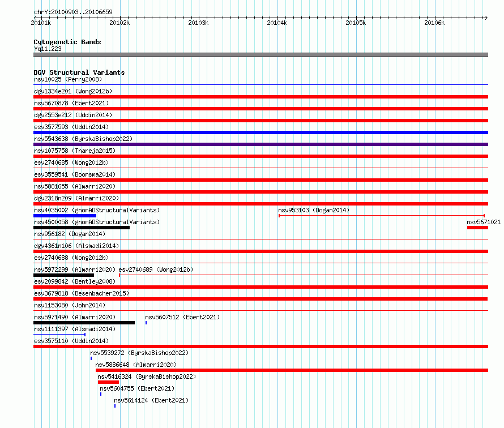This screenshot has height=428, width=504.
Task: Click the short red bar under nsv5416324
Action: (108, 382)
